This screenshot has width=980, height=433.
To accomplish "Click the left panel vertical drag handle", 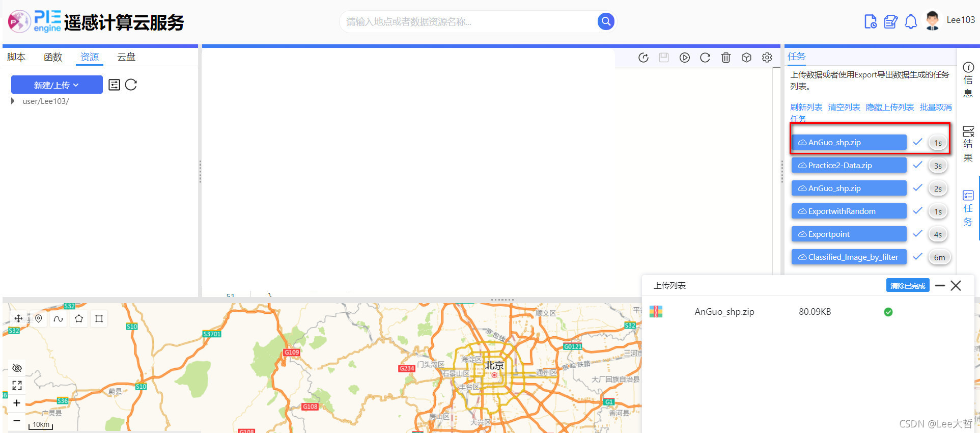I will coord(200,172).
